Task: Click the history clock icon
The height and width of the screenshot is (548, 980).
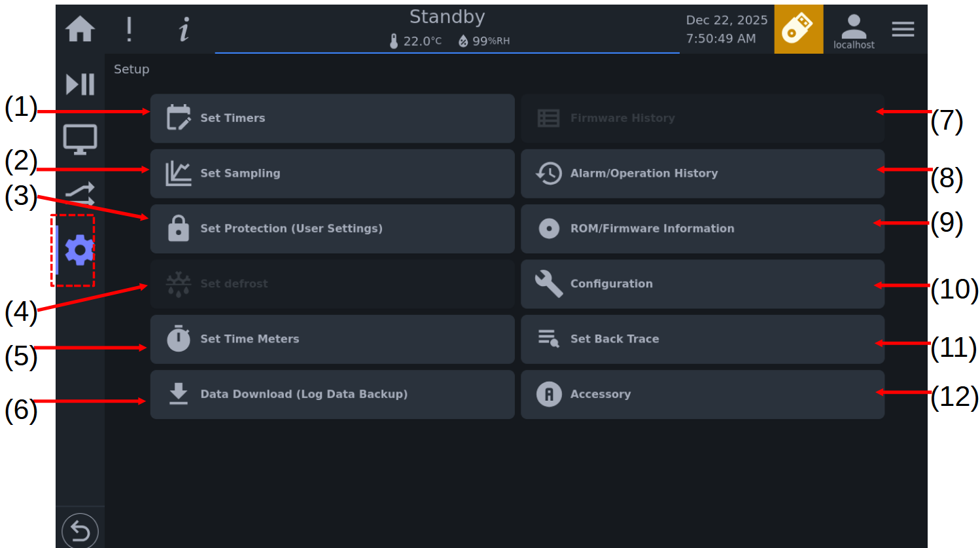Action: click(x=549, y=174)
